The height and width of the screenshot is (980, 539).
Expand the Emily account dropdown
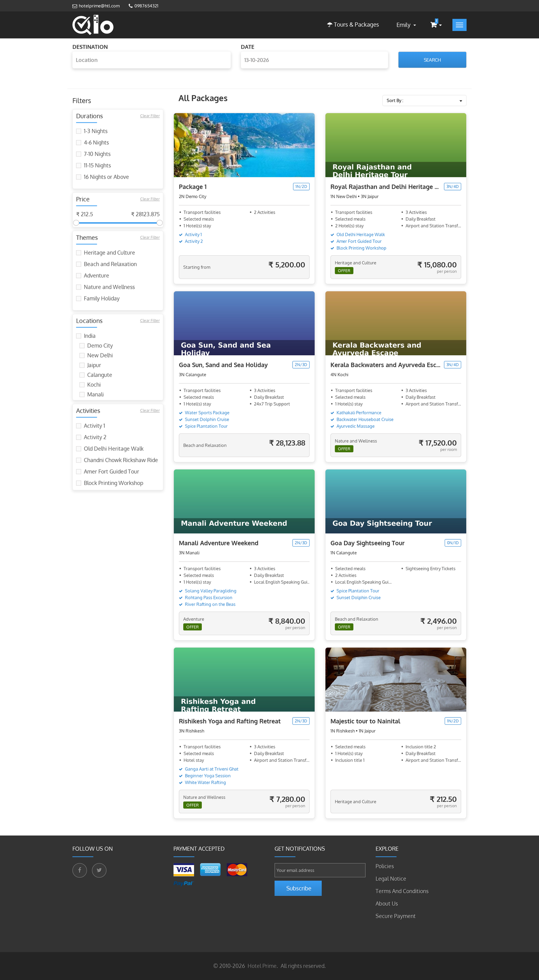(406, 25)
